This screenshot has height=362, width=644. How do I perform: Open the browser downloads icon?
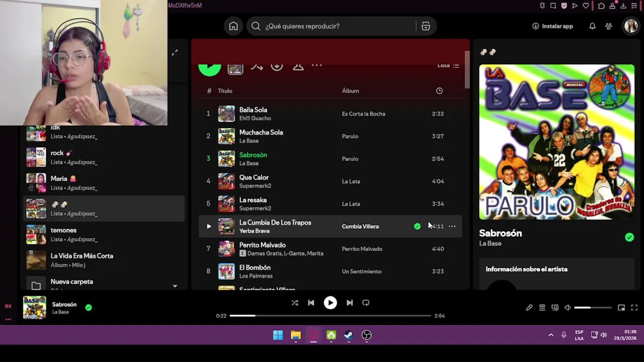pyautogui.click(x=623, y=6)
